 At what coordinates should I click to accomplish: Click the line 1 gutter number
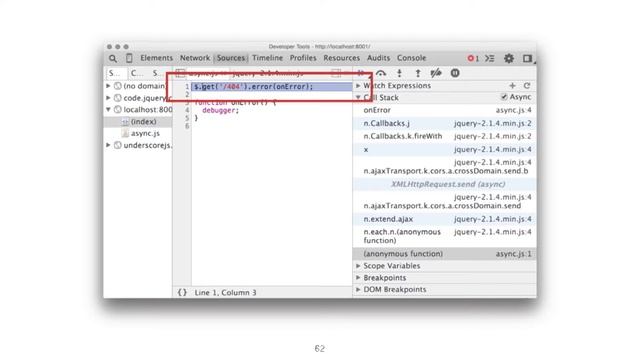tap(187, 87)
